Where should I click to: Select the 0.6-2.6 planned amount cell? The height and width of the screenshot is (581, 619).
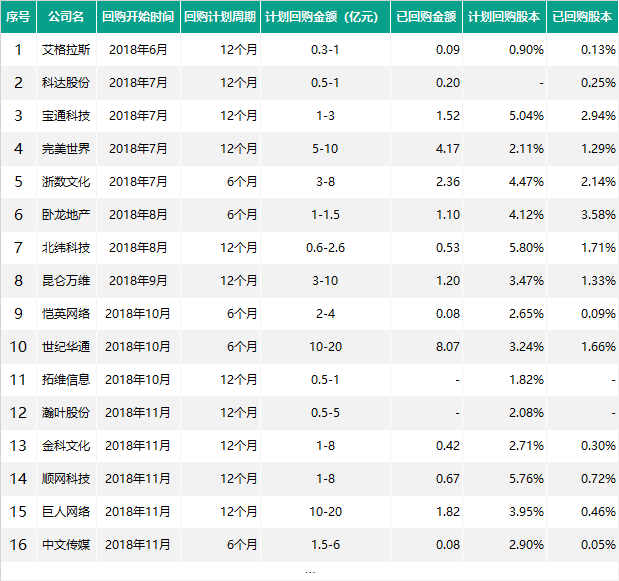click(325, 247)
